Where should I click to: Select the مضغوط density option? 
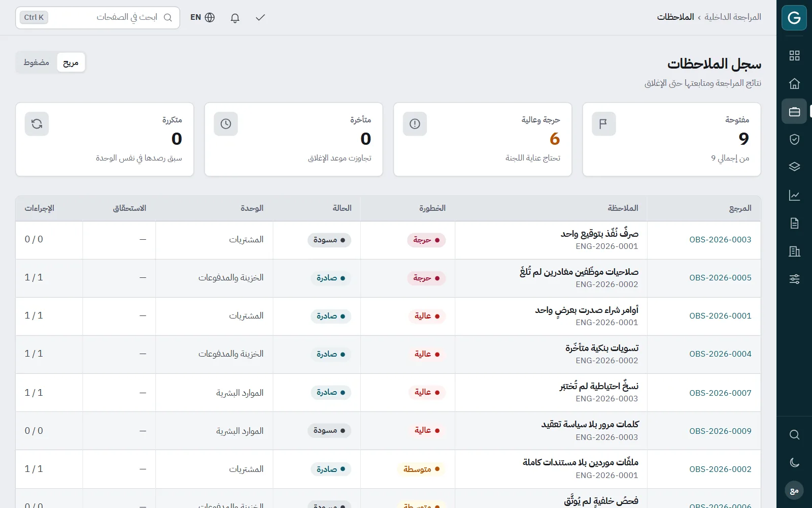(x=37, y=62)
